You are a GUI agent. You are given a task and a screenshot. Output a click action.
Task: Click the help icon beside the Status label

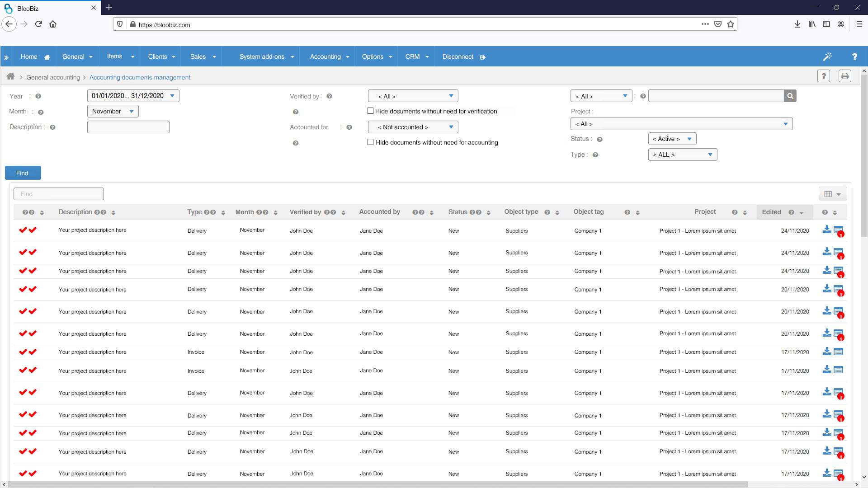point(599,140)
